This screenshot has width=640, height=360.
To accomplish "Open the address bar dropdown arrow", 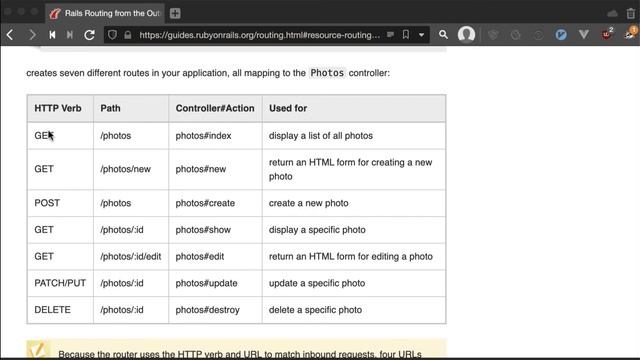I will (421, 35).
